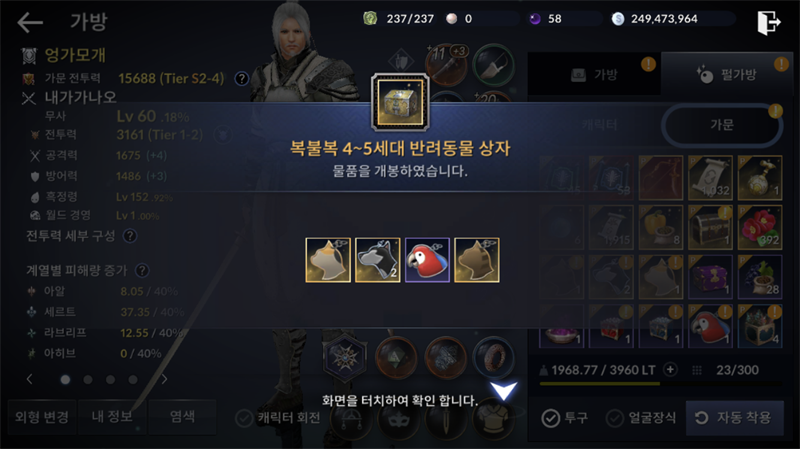Tap the plus icon to expand weight limit
Screen dimensions: 800x449
coord(670,369)
